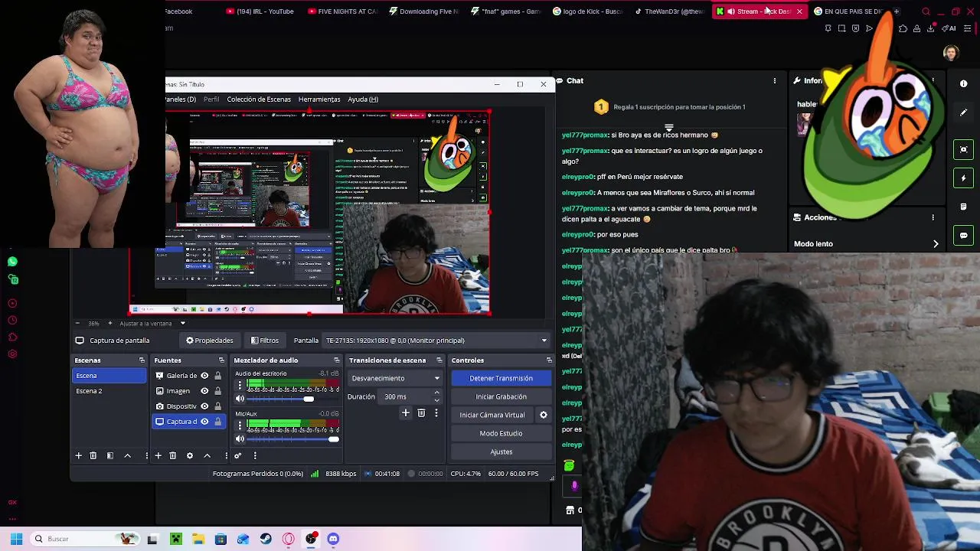Open Filtros for selected source
This screenshot has height=551, width=980.
tap(265, 341)
